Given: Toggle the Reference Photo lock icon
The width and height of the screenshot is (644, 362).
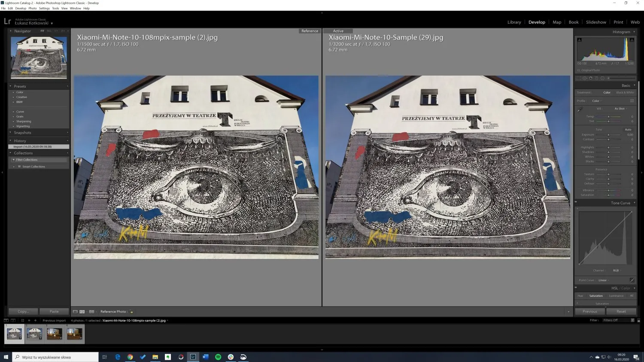Looking at the screenshot, I should point(131,312).
